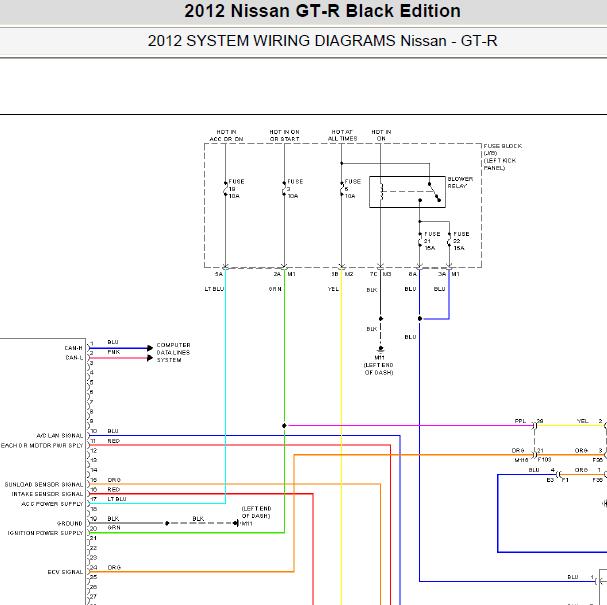Click the "ACC POWER SUPPLY" label
This screenshot has height=605, width=607.
[52, 504]
